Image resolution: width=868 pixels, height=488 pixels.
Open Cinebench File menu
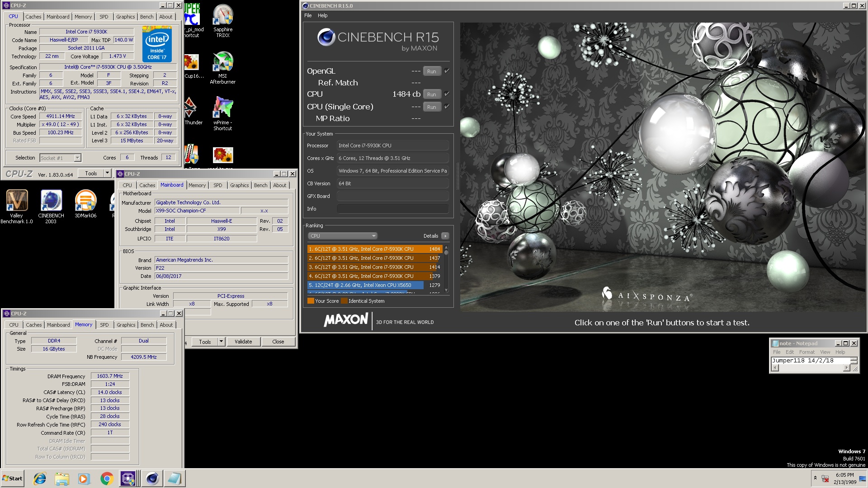[x=308, y=15]
